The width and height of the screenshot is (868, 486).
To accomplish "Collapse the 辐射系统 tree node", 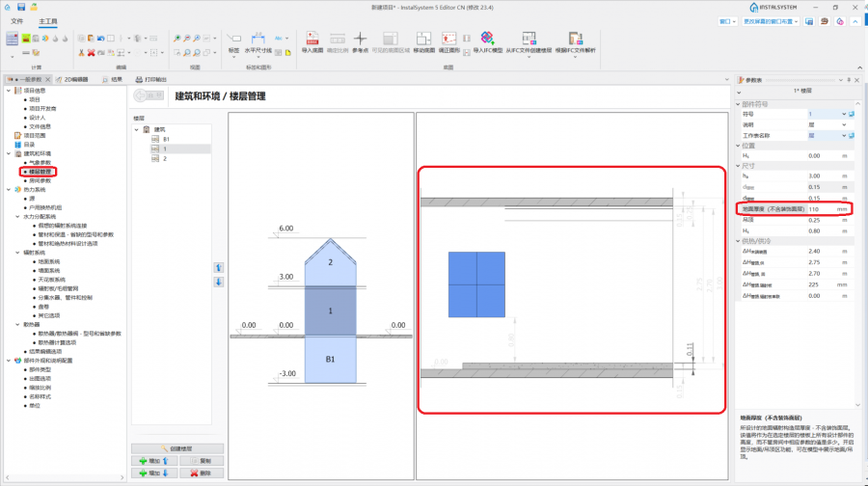I will click(x=15, y=253).
